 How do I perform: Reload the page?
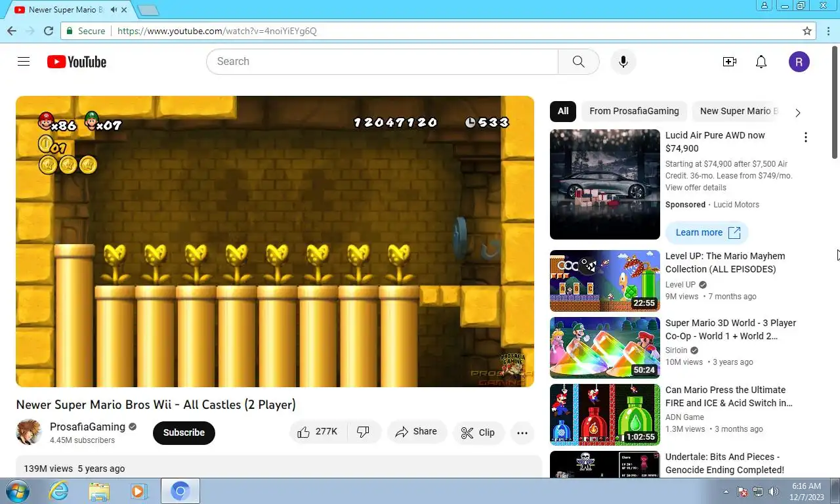(x=49, y=31)
